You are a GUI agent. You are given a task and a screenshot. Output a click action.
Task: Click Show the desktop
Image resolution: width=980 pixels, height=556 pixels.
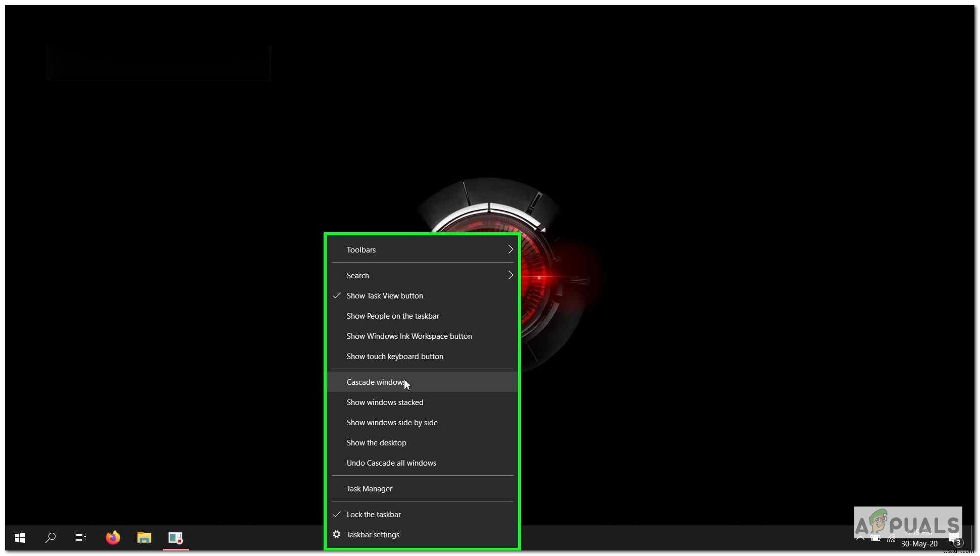pyautogui.click(x=376, y=442)
